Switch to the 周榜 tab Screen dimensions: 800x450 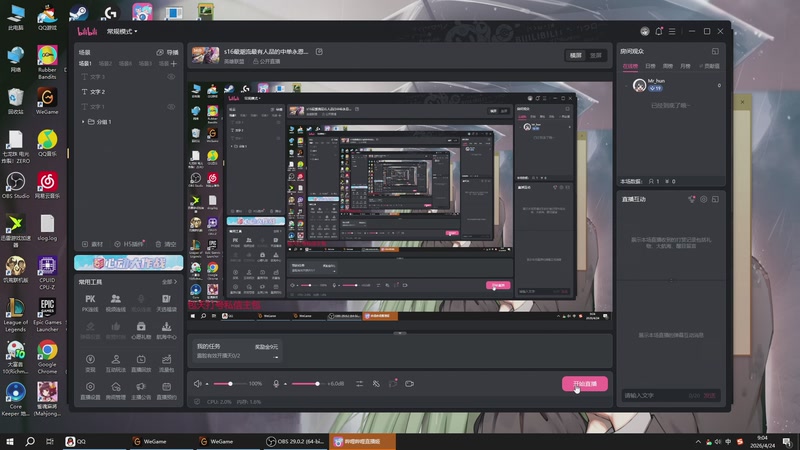click(x=667, y=66)
